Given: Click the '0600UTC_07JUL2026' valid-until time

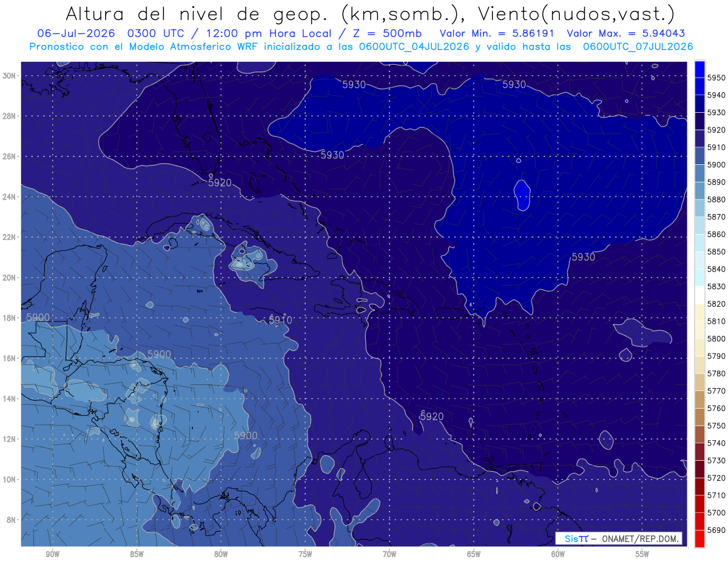Looking at the screenshot, I should pos(638,46).
